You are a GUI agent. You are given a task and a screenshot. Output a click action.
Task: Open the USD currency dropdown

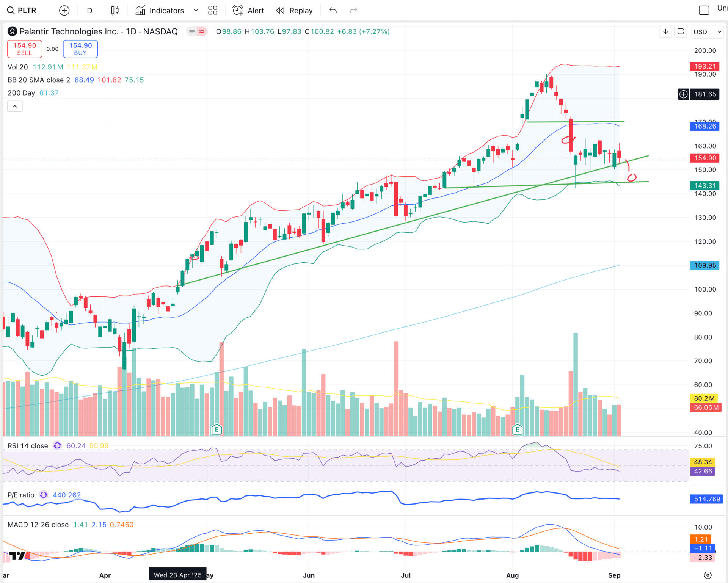click(707, 32)
